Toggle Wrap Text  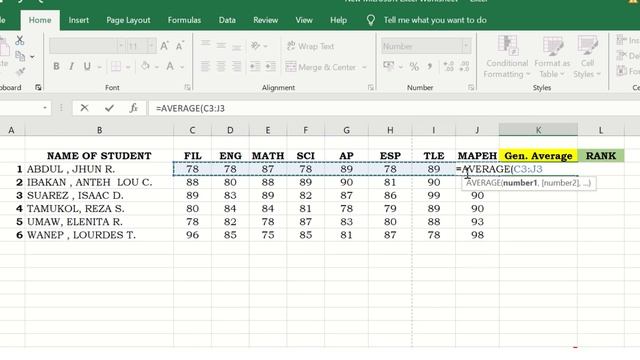pyautogui.click(x=310, y=46)
